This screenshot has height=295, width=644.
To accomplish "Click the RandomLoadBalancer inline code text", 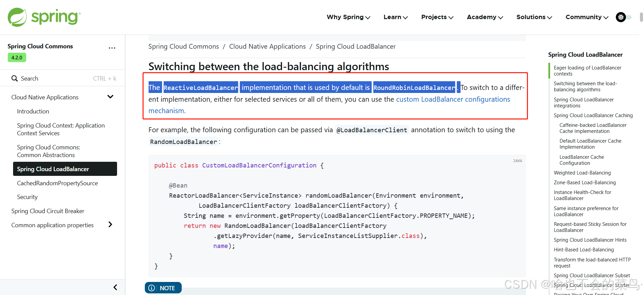I will coord(183,142).
